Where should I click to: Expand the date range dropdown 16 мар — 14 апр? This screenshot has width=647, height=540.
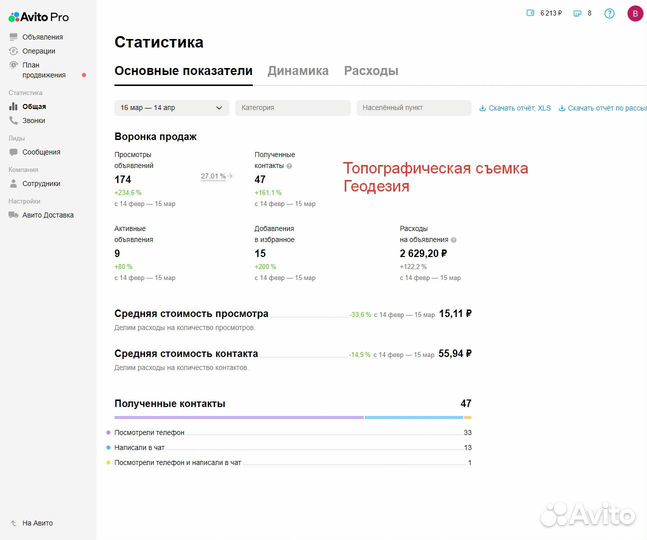[171, 108]
